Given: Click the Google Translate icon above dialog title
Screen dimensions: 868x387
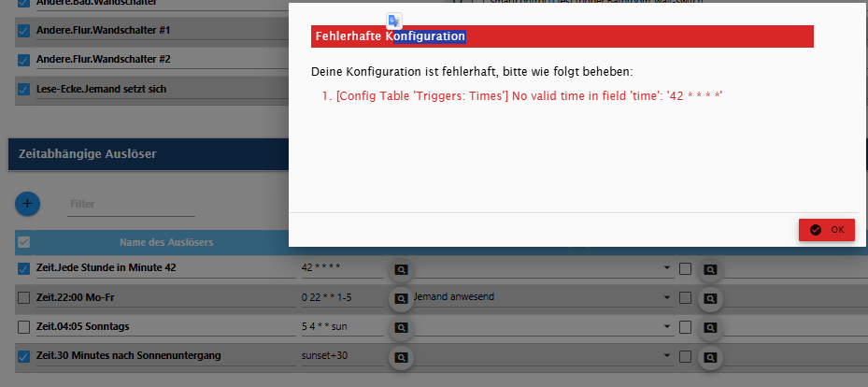Looking at the screenshot, I should point(394,21).
